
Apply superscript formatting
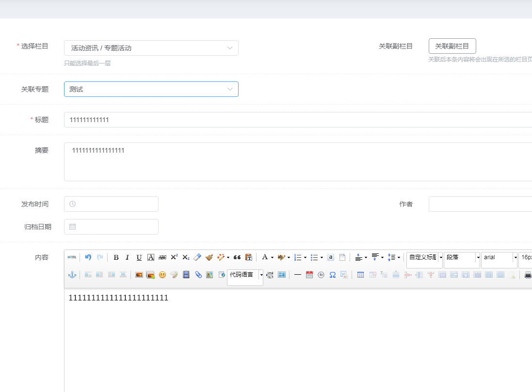[174, 257]
